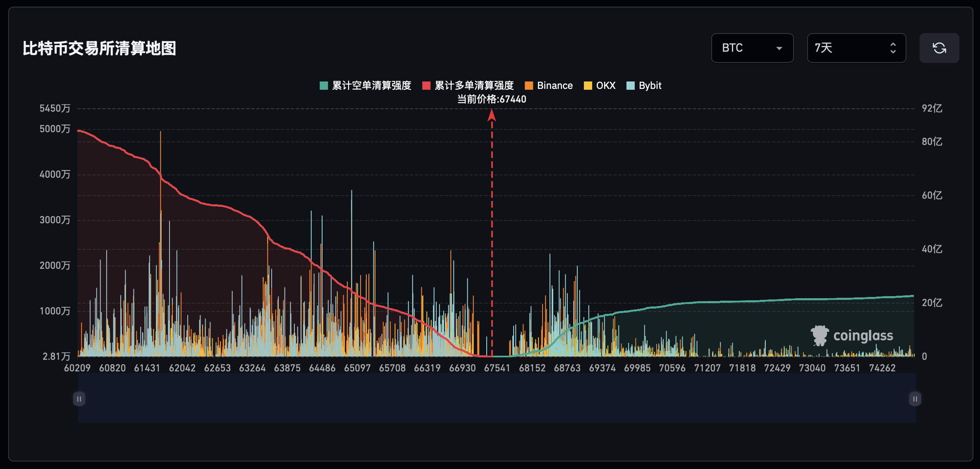The image size is (980, 469).
Task: Click the 2.81万 left axis label
Action: coord(57,357)
